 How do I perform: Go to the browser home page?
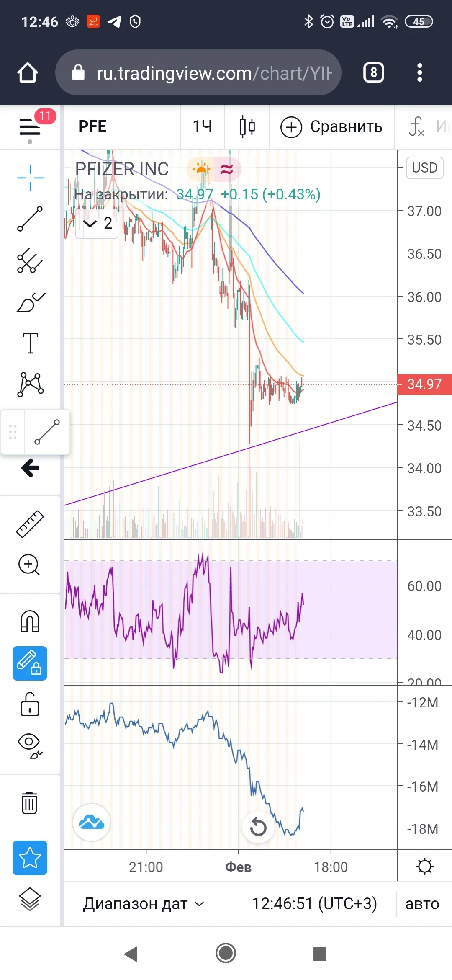28,73
